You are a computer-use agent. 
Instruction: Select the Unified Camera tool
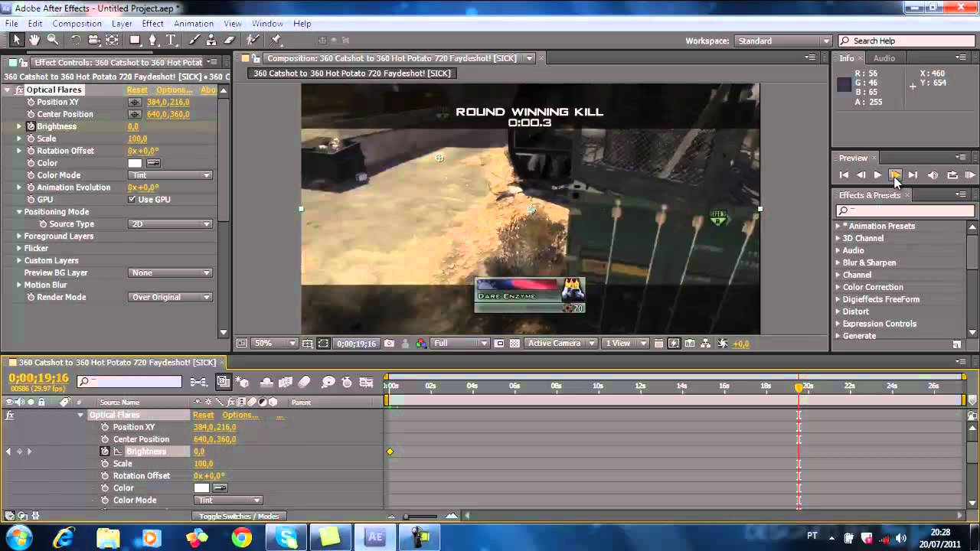pyautogui.click(x=94, y=40)
